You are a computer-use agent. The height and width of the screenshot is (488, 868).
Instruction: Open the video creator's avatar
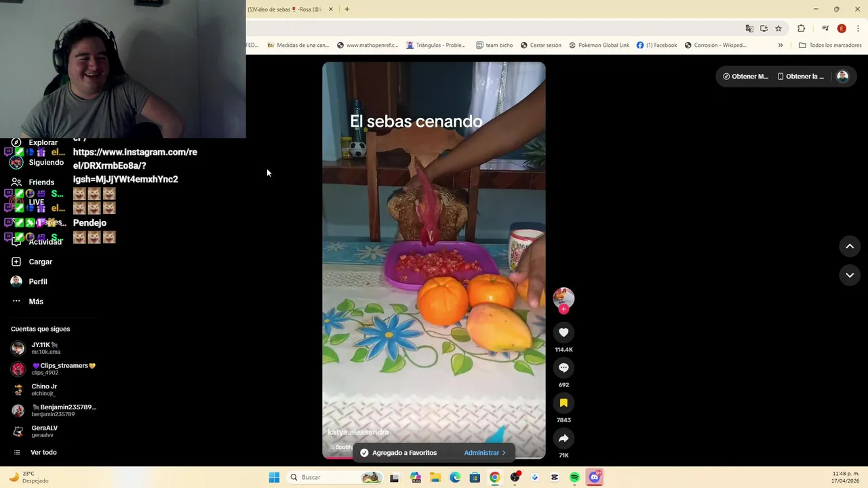(x=564, y=298)
